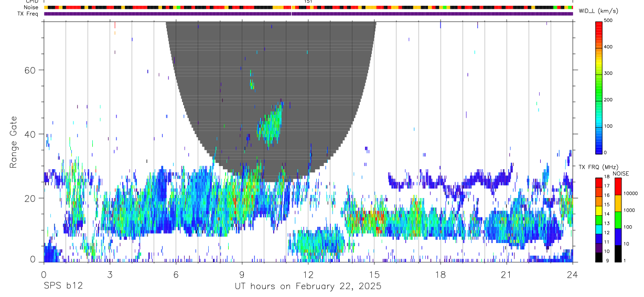This screenshot has height=297, width=644.
Task: Click the red segment of noise legend
Action: pos(618,187)
